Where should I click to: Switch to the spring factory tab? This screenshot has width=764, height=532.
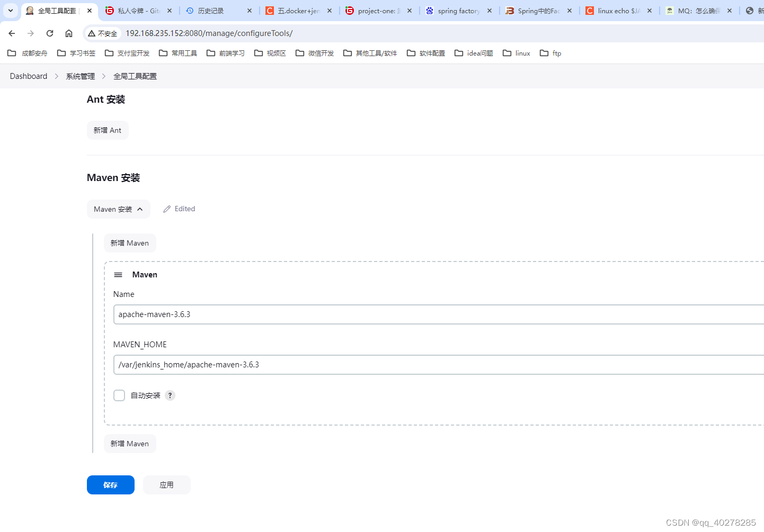[459, 11]
